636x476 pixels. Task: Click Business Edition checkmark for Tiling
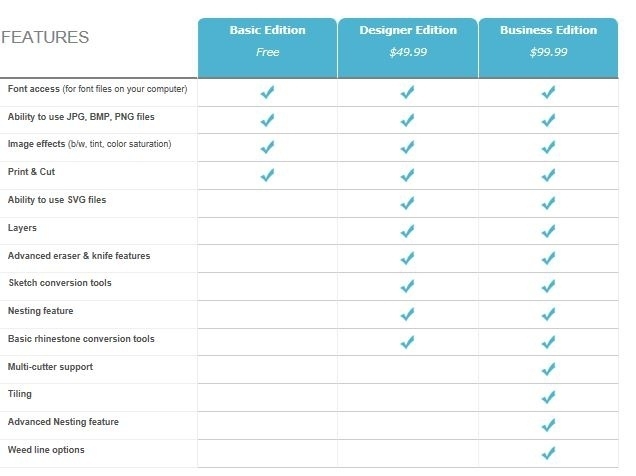coord(548,397)
